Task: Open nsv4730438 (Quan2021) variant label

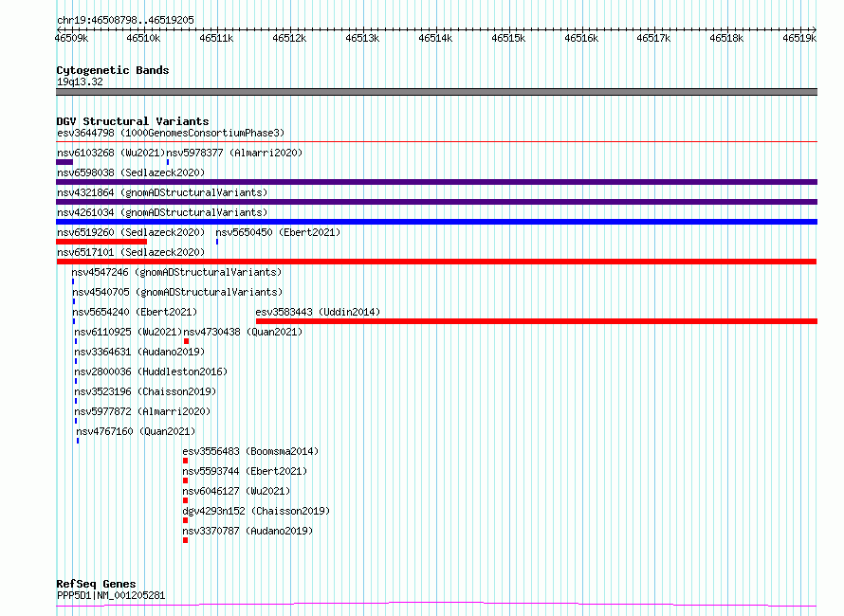Action: 243,332
